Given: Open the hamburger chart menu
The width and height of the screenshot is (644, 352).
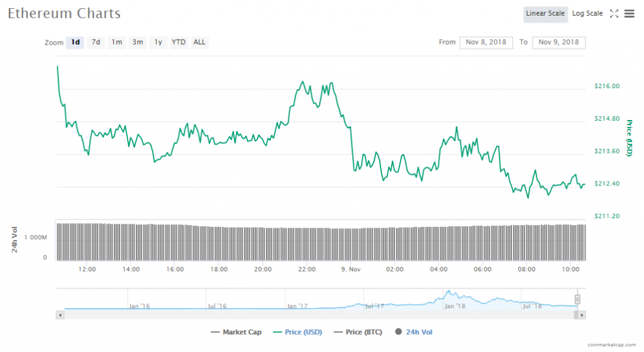Looking at the screenshot, I should pos(629,14).
